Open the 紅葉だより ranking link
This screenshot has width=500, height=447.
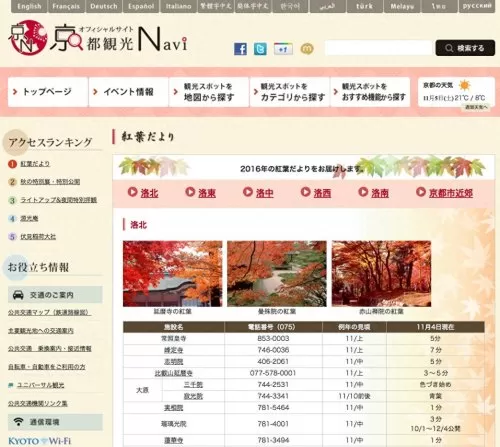(x=35, y=164)
